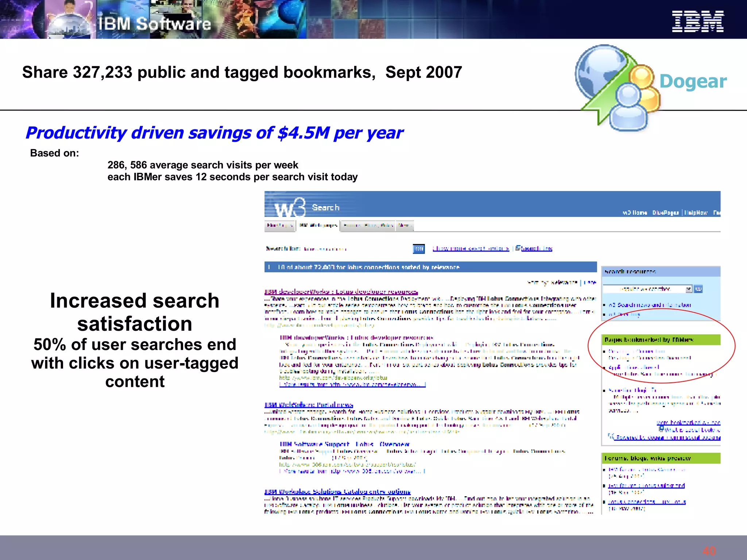Click the What is social bookmarking icon
747x560 pixels.
point(661,429)
